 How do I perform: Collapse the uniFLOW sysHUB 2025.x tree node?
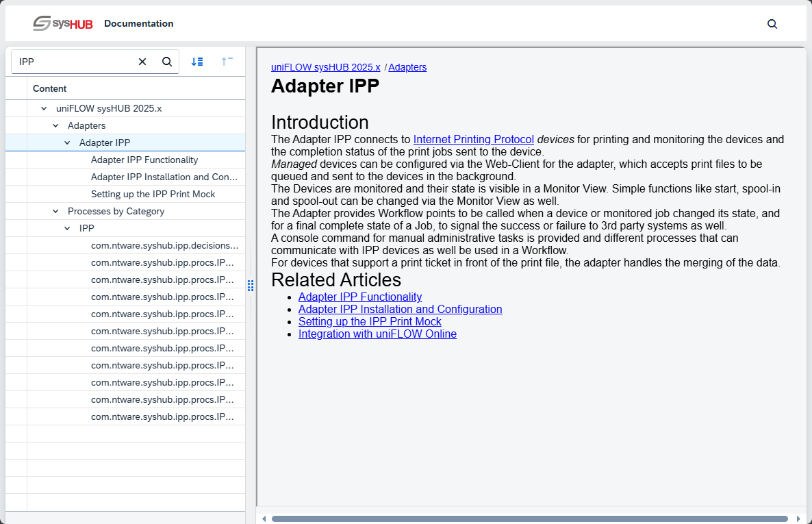tap(44, 108)
